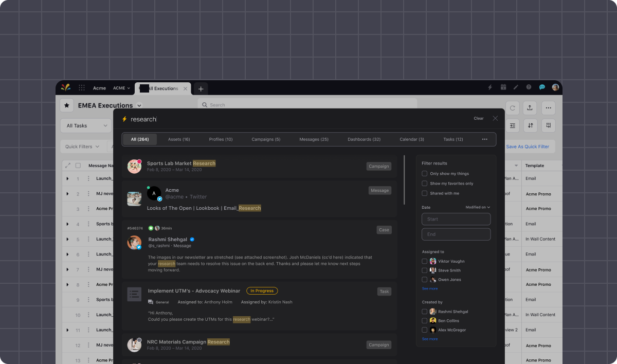The height and width of the screenshot is (364, 617).
Task: Check Shared with me
Action: [x=424, y=193]
